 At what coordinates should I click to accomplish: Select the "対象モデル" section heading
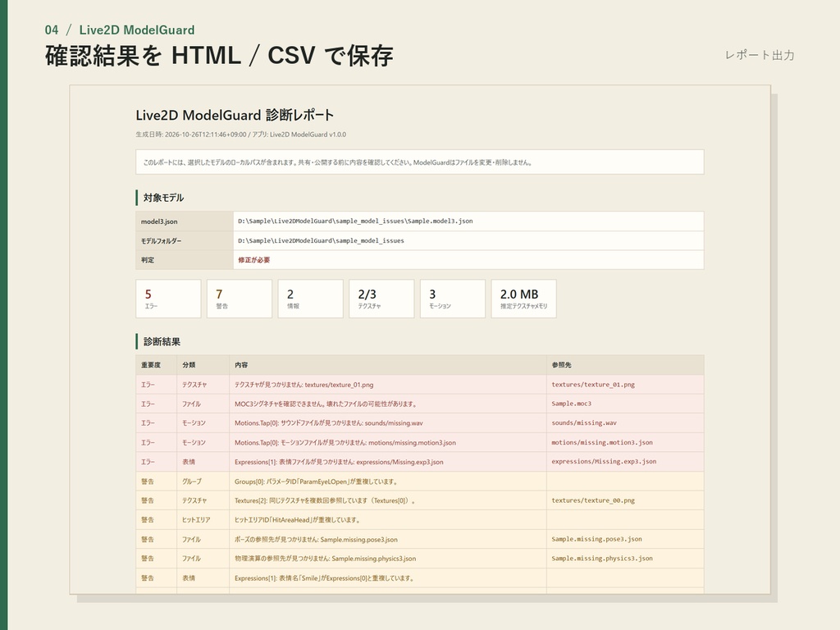click(163, 198)
